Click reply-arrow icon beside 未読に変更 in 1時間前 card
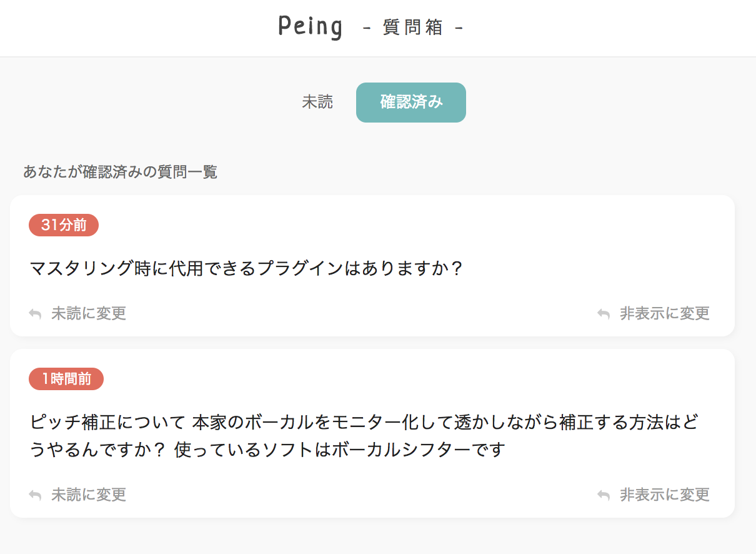 coord(36,495)
